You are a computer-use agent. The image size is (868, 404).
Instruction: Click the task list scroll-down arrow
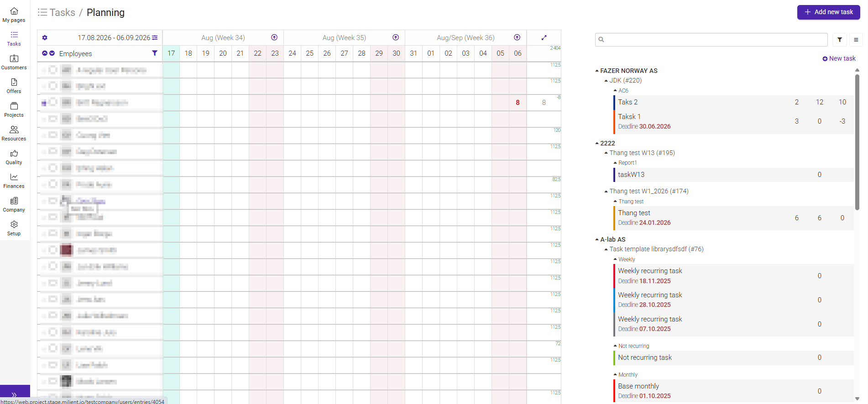coord(857,399)
